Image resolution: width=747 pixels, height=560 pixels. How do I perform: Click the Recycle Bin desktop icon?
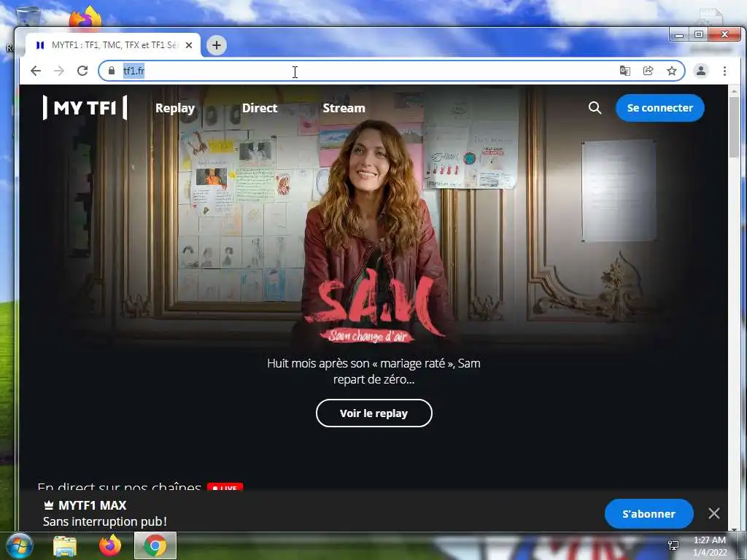pos(28,16)
